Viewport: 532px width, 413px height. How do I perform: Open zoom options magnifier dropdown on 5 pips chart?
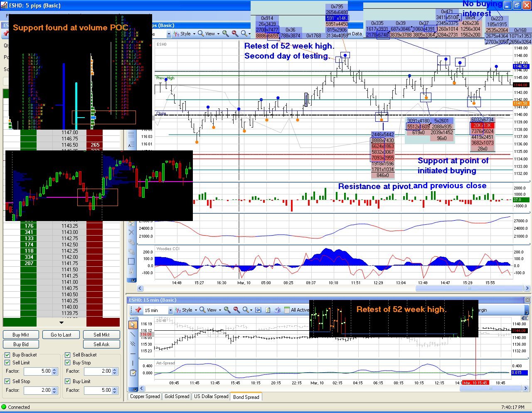pos(246,34)
